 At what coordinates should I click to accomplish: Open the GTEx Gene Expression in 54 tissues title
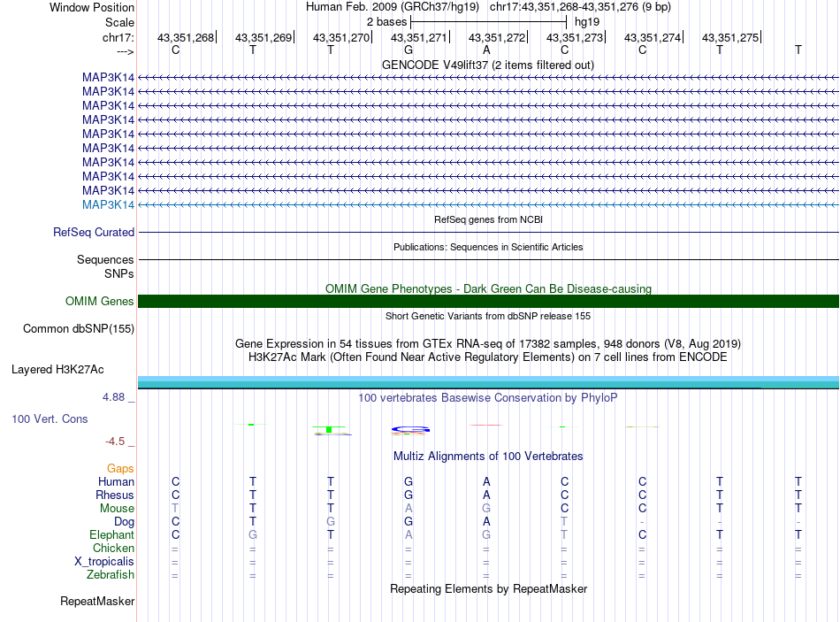coord(488,343)
